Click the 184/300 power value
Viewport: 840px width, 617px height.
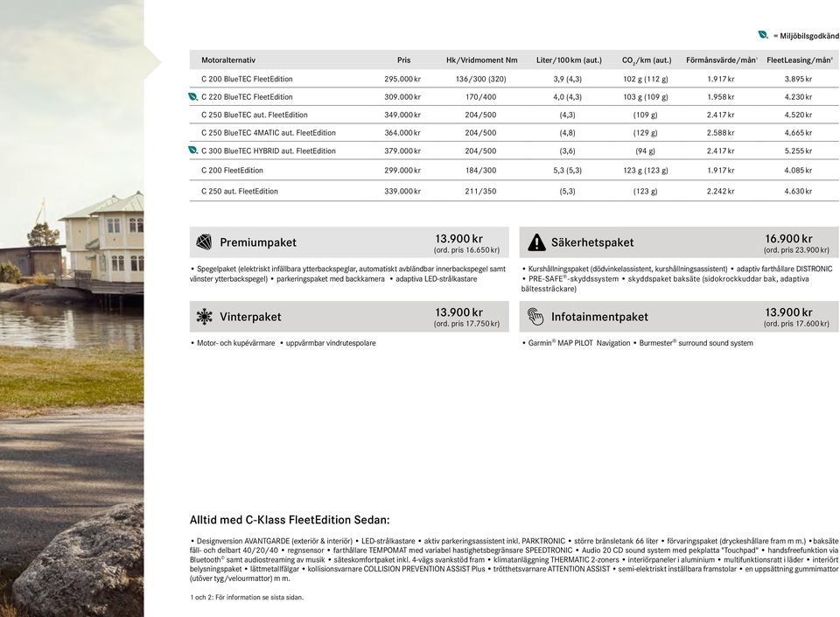point(481,171)
